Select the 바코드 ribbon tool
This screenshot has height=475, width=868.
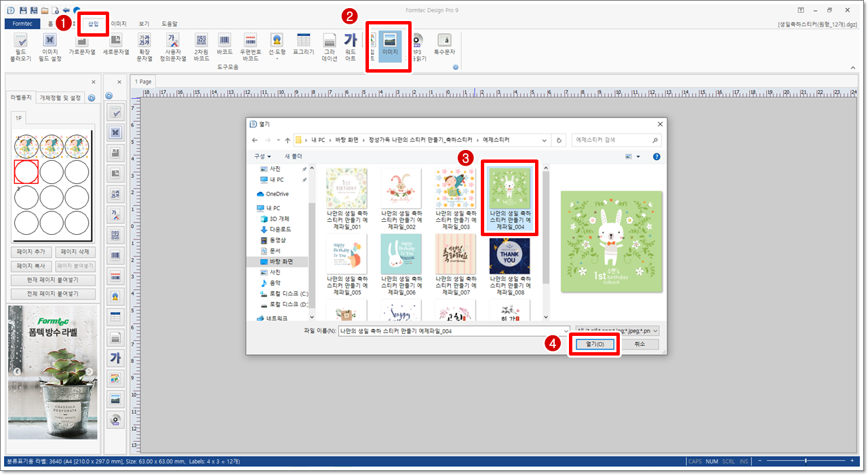tap(224, 43)
